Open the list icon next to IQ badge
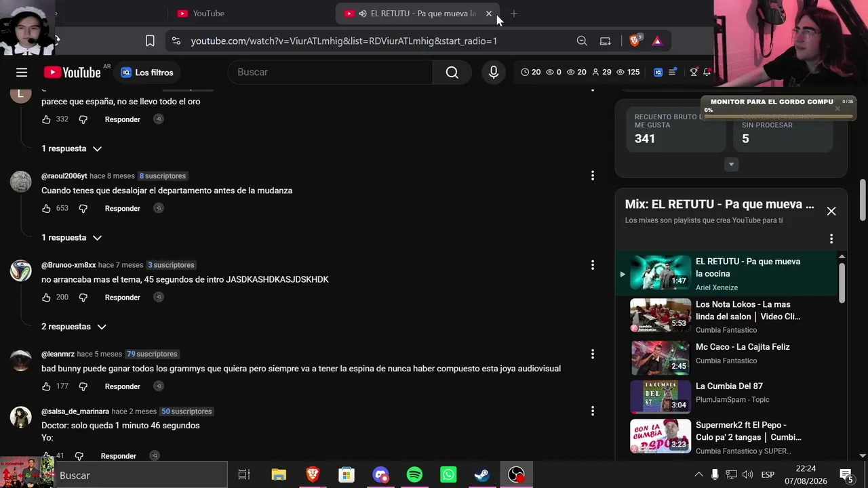This screenshot has width=868, height=488. tap(672, 73)
